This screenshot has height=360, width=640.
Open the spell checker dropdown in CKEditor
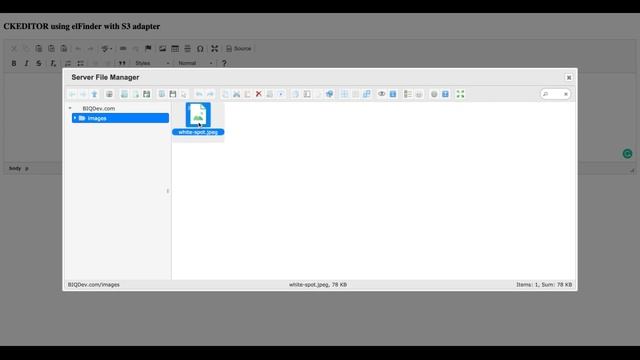pos(107,49)
